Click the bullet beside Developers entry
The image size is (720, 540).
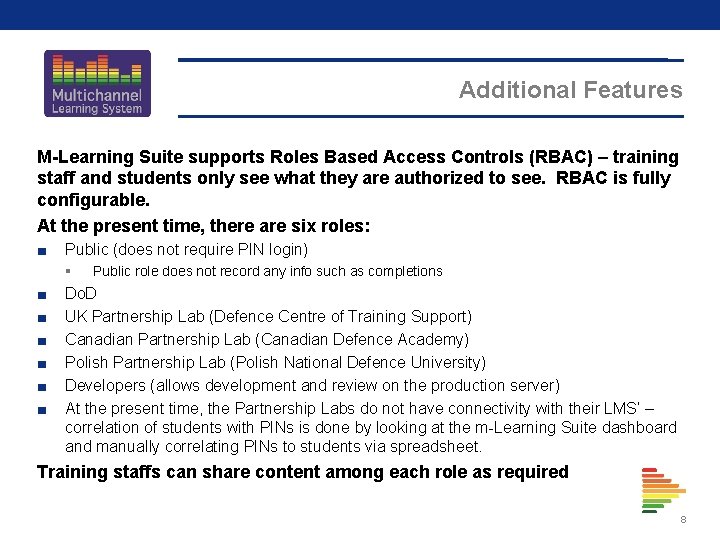(x=42, y=387)
